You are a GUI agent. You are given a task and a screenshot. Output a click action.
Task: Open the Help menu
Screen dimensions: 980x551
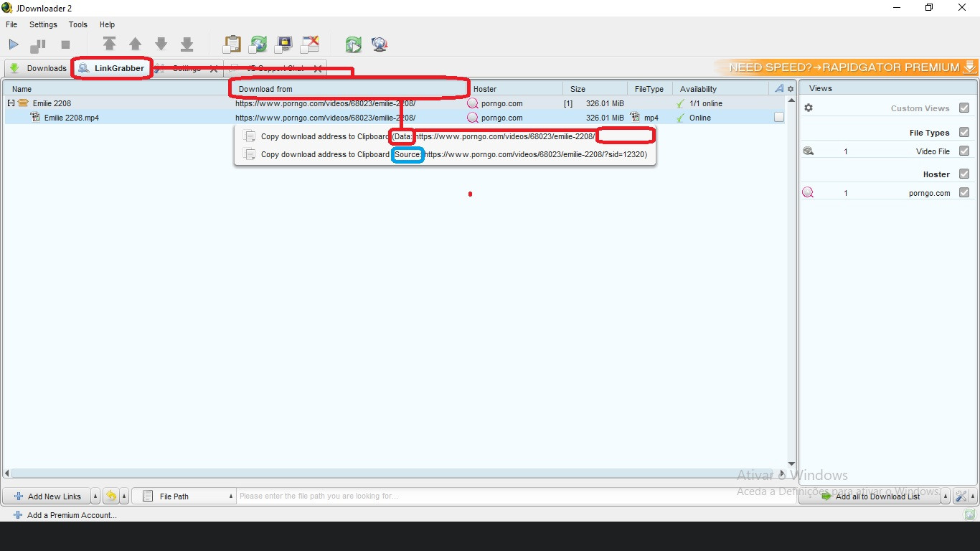coord(107,24)
